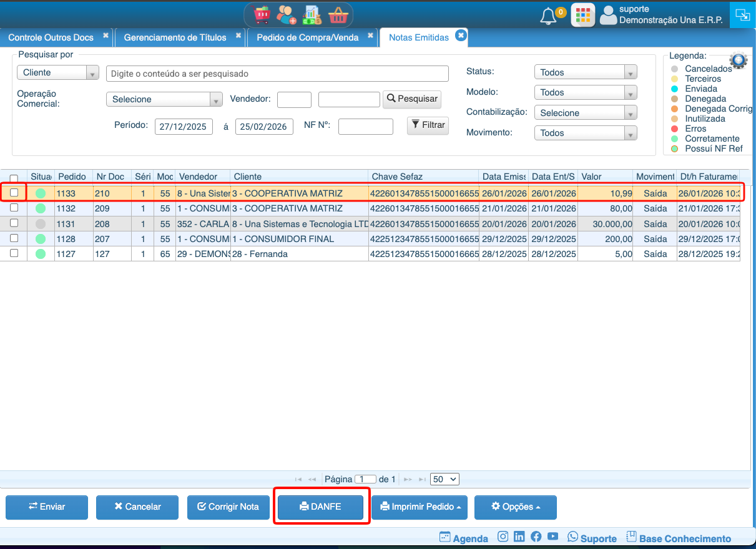Click the Corrigir Nota button
Screen dimensions: 756x549
point(228,507)
